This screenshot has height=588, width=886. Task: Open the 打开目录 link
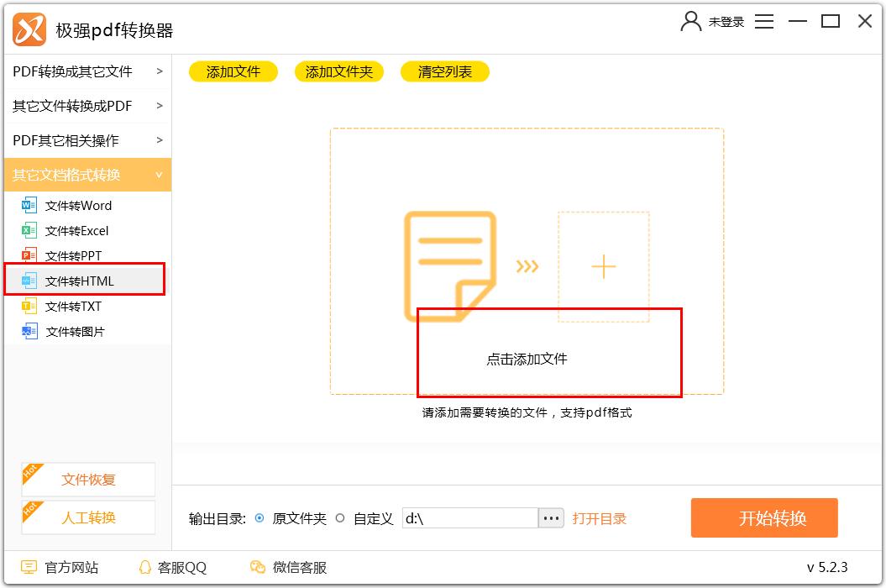pos(600,518)
